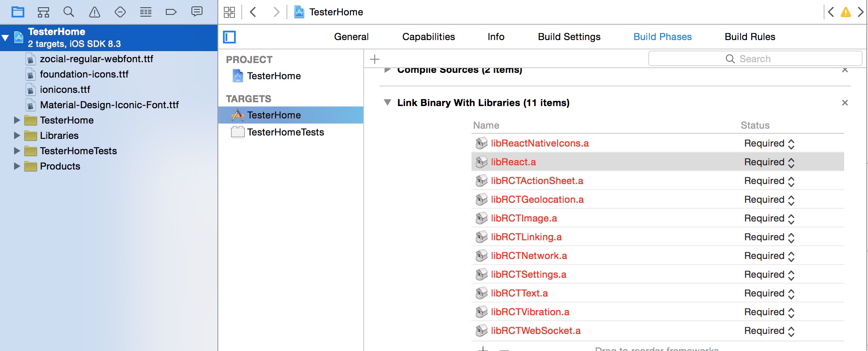This screenshot has height=351, width=868.
Task: Open the Symbol navigator
Action: (43, 12)
